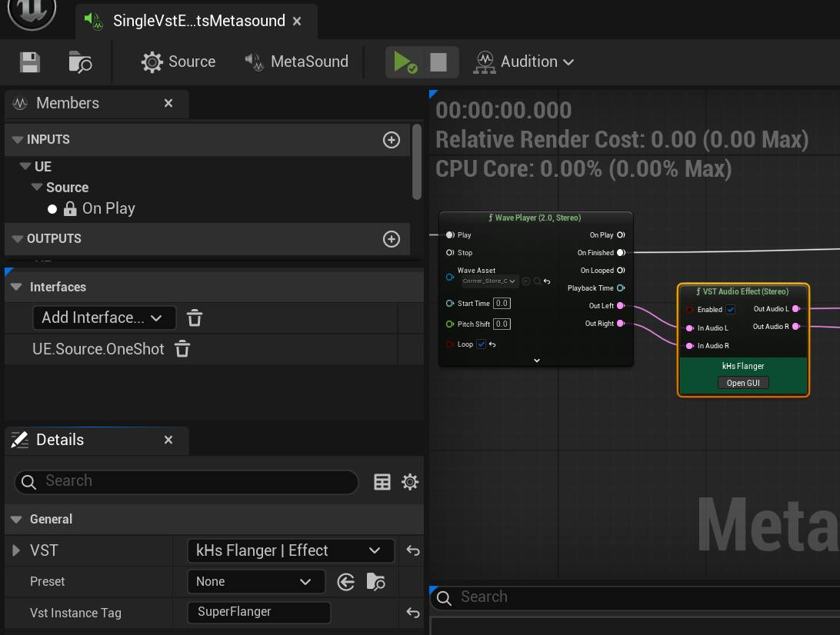This screenshot has width=840, height=635.
Task: Uncheck the Loop checkbox on Wave Player
Action: (482, 344)
